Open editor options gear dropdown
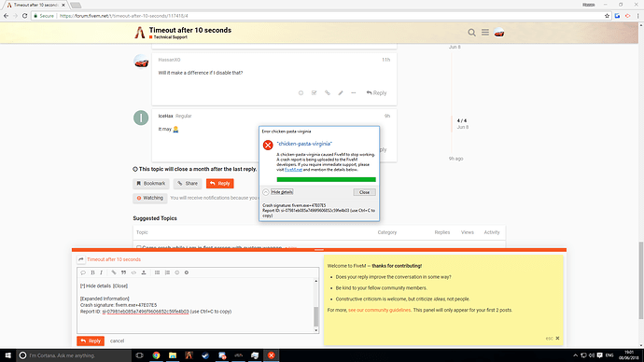644x362 pixels. (x=187, y=272)
